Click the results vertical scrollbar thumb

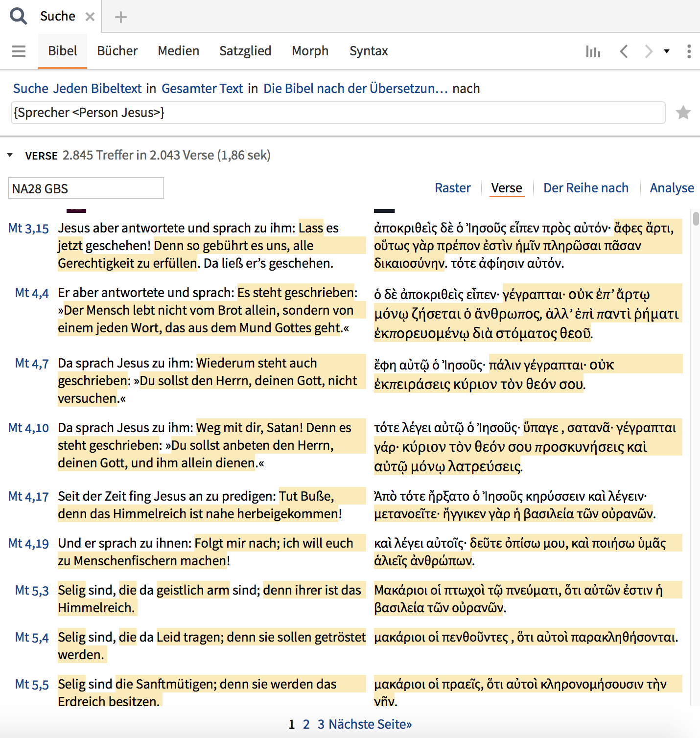(x=696, y=218)
